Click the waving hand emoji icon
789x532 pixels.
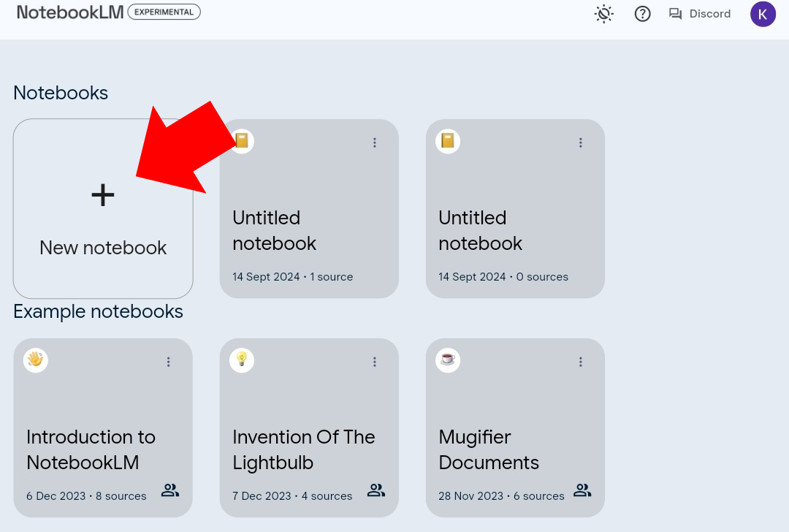36,360
